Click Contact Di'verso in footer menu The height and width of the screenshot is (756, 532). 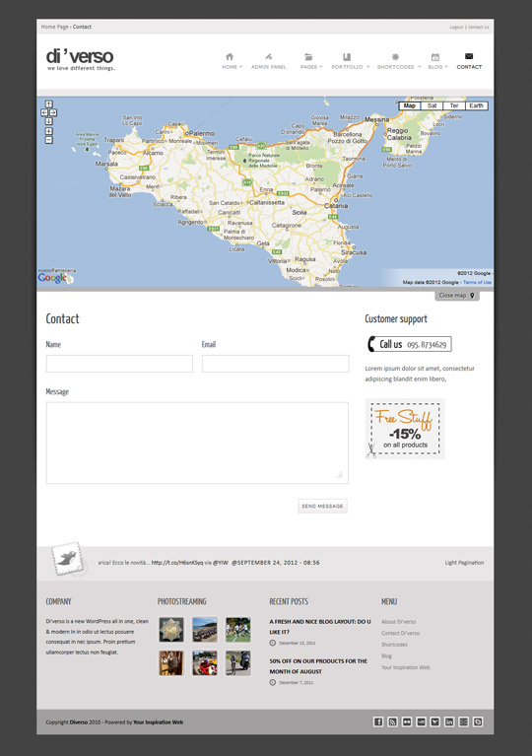pos(400,633)
